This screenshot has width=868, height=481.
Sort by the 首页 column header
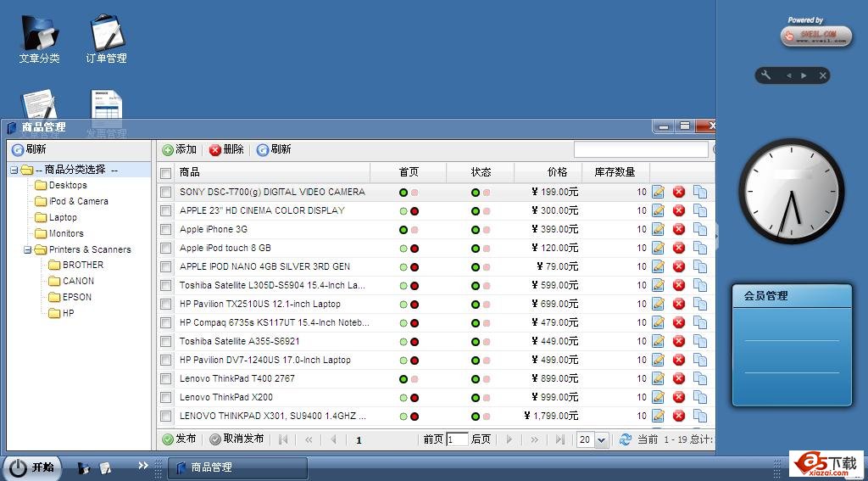click(409, 172)
